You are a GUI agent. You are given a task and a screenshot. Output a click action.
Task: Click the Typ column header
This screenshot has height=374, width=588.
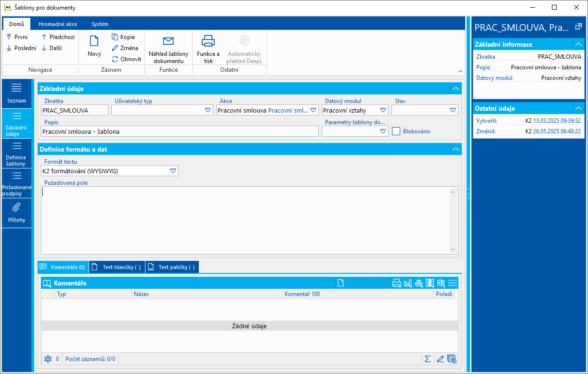click(93, 294)
